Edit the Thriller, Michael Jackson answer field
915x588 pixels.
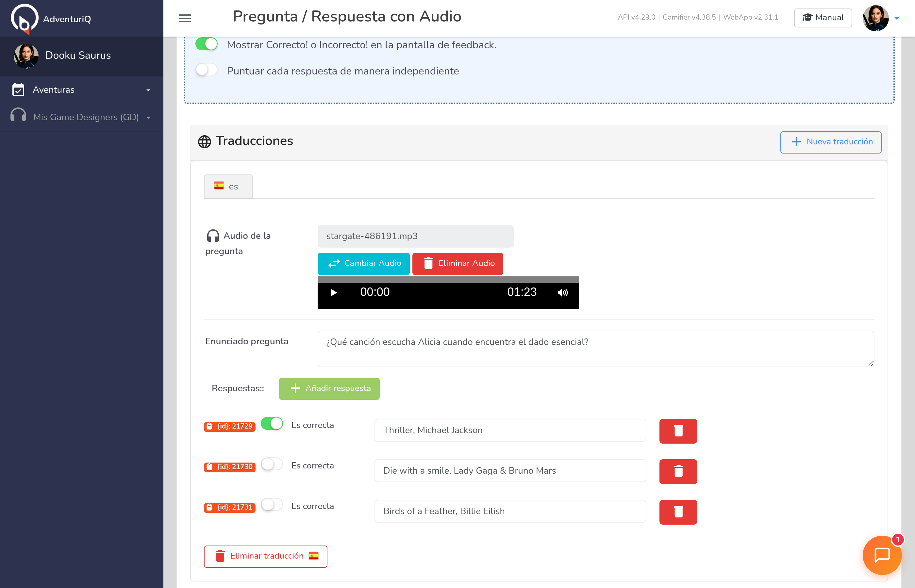pos(510,430)
